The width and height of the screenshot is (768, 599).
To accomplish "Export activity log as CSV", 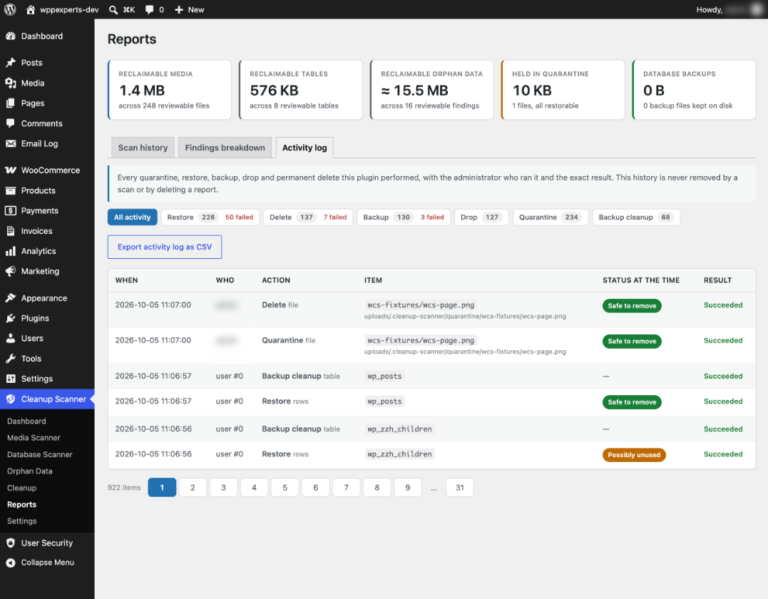I will (165, 247).
